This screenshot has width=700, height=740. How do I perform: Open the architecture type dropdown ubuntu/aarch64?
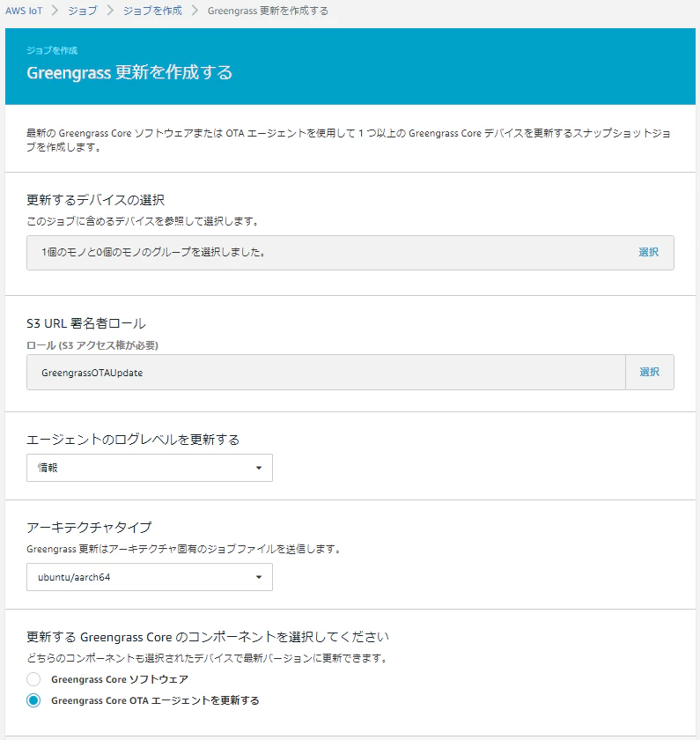(x=150, y=577)
